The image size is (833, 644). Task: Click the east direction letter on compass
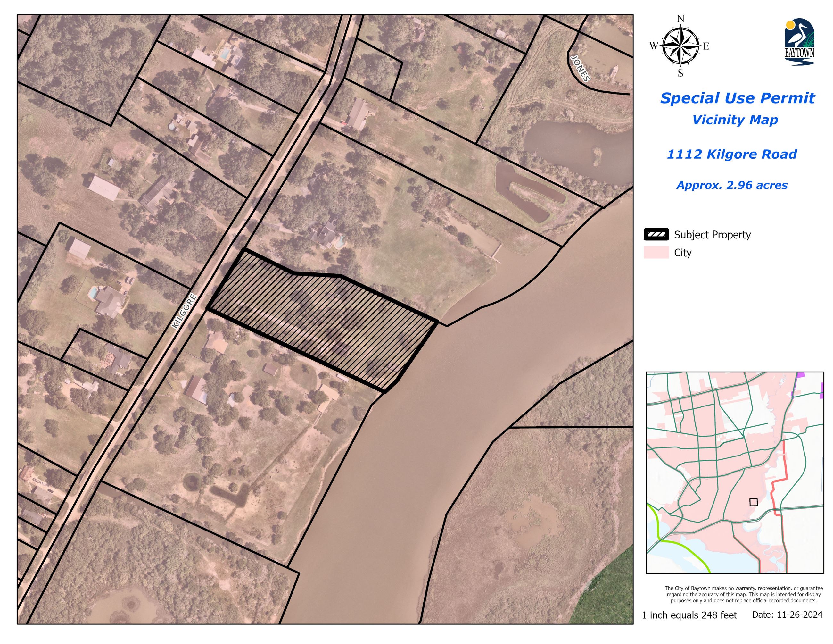coord(706,47)
